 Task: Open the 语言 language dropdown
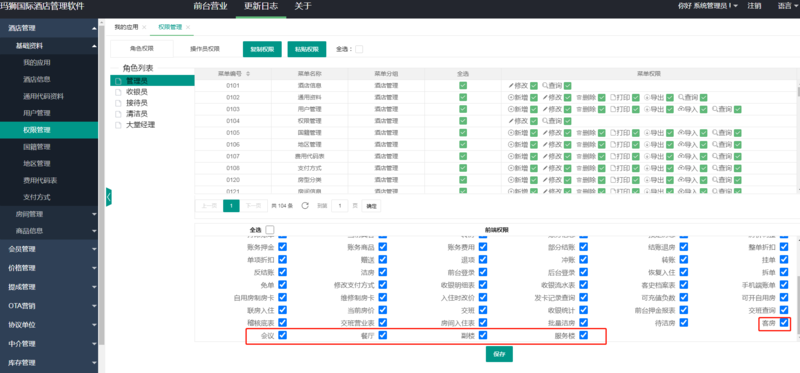pos(787,6)
